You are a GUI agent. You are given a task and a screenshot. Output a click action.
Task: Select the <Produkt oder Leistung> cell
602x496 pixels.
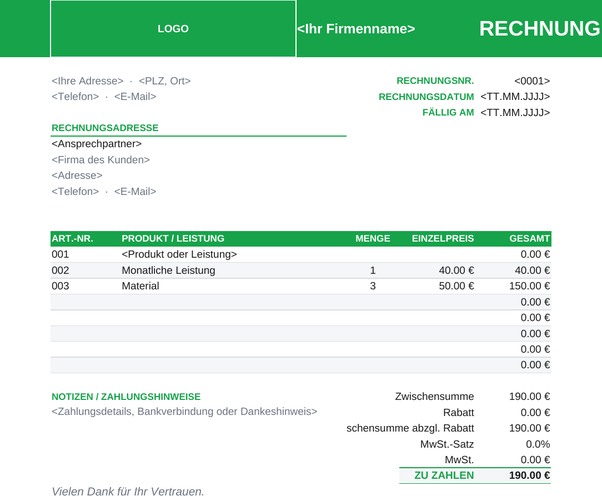click(x=179, y=254)
